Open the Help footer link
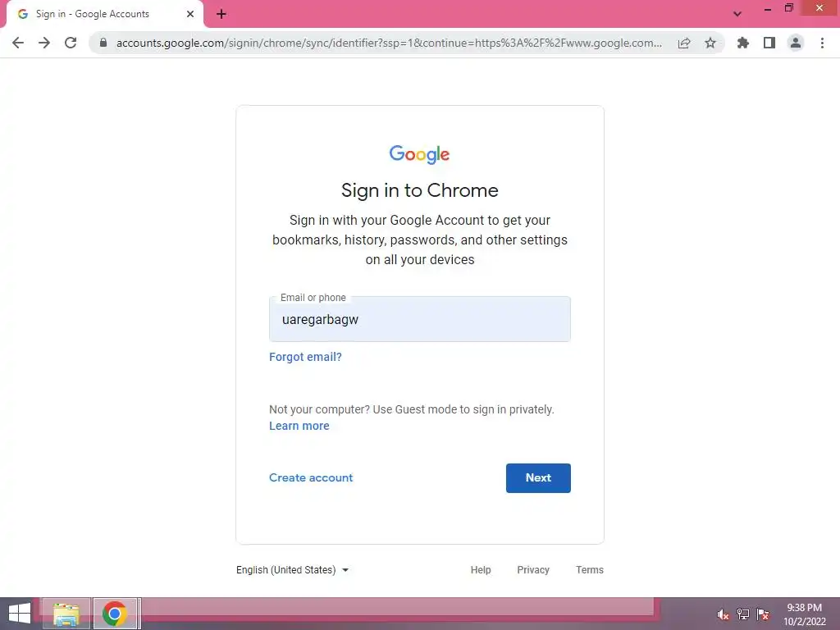Screen dimensions: 840x630 [481, 570]
